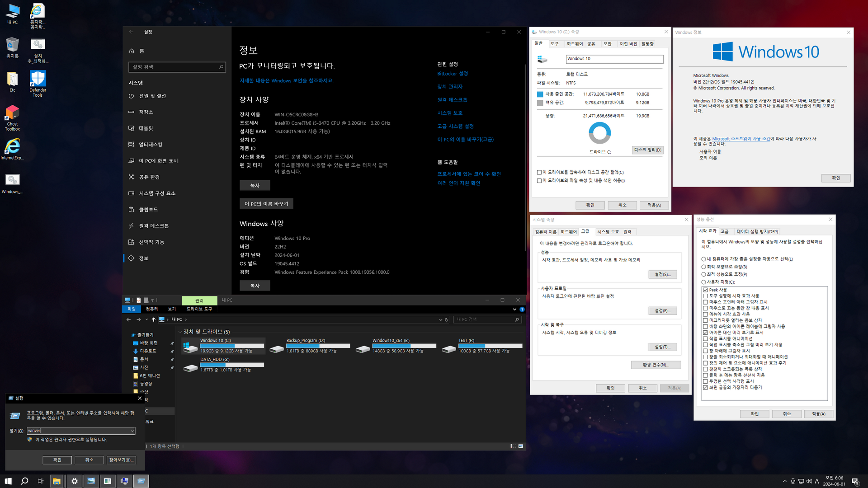868x488 pixels.
Task: Expand the address bar history dropdown
Action: pos(441,319)
